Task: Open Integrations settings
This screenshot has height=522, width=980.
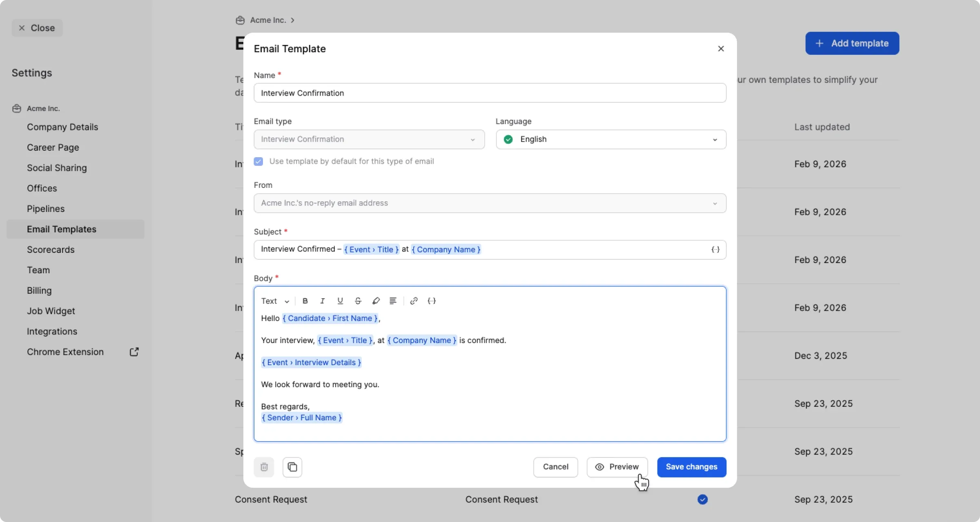Action: point(52,331)
